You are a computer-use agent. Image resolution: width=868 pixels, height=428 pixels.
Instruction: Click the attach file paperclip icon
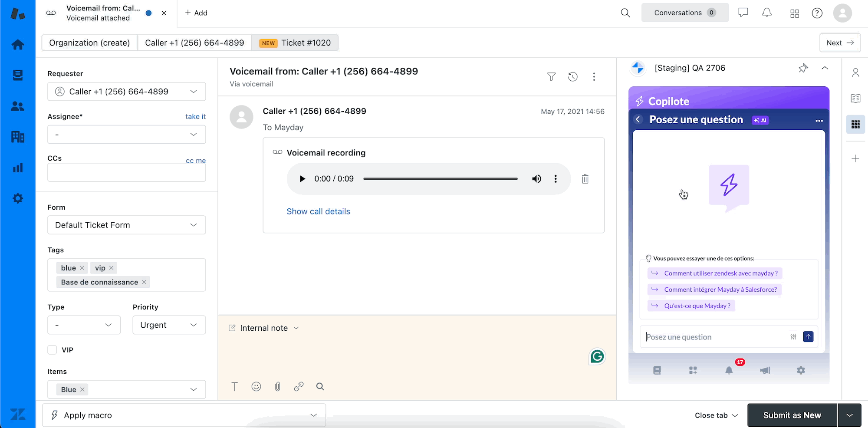tap(278, 386)
